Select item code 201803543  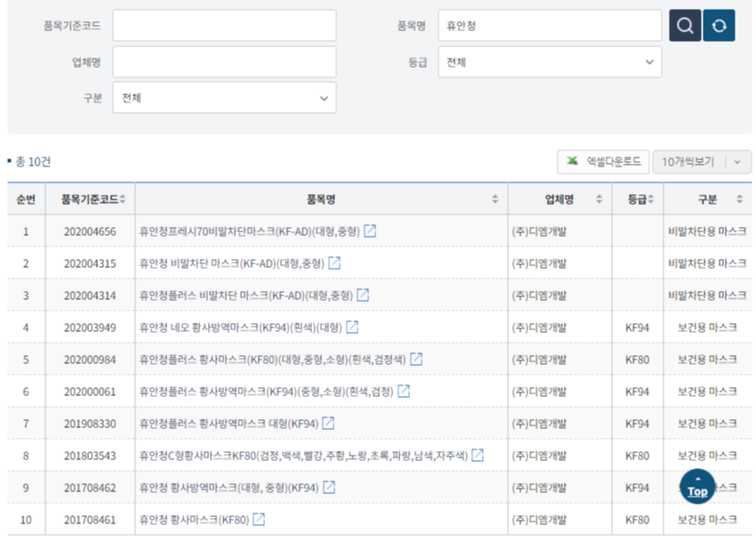[x=90, y=456]
